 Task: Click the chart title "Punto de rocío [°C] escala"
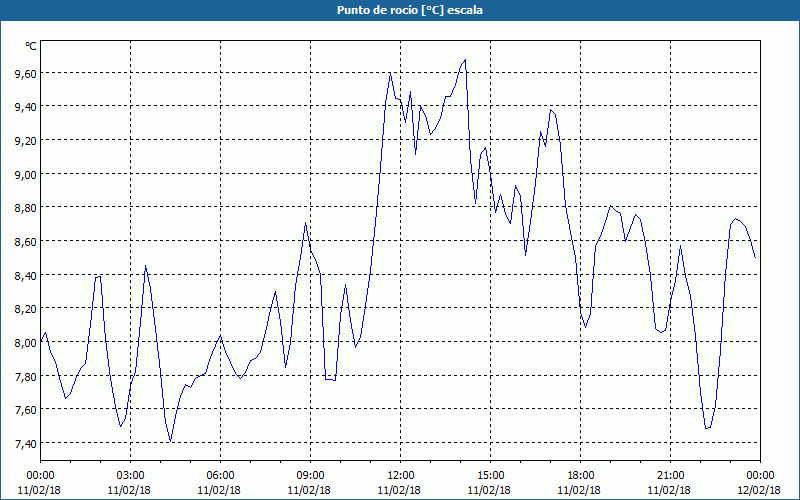coord(410,10)
